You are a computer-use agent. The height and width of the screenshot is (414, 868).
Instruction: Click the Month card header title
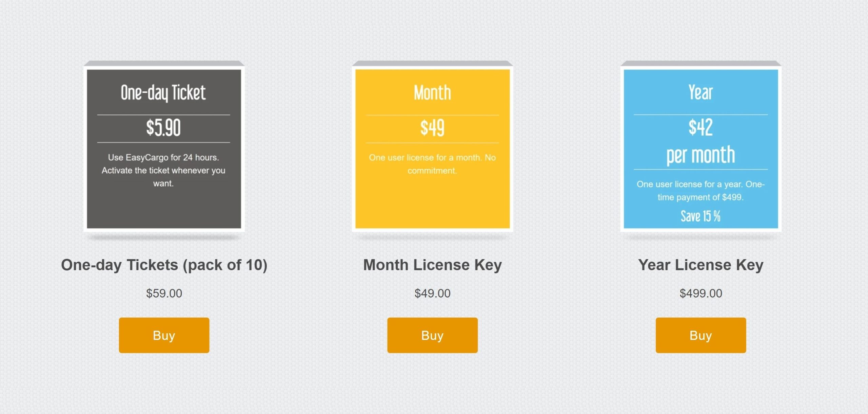pos(432,92)
